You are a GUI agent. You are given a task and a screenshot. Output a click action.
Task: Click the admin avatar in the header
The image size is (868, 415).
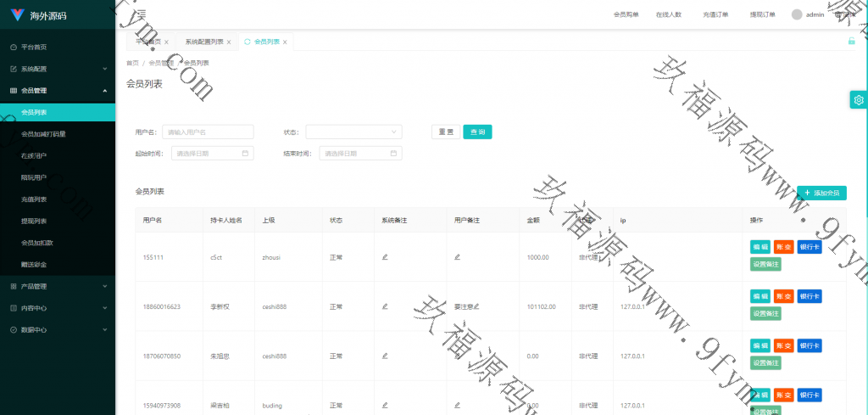pos(796,14)
